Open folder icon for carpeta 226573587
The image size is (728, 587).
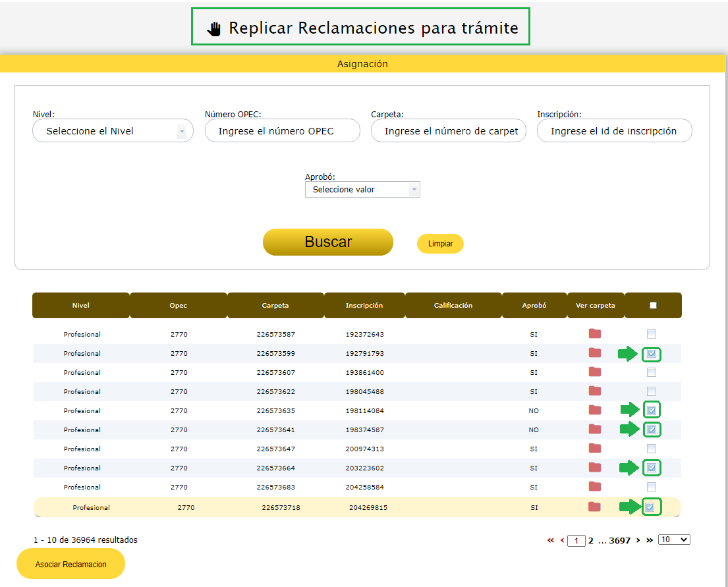[x=595, y=333]
